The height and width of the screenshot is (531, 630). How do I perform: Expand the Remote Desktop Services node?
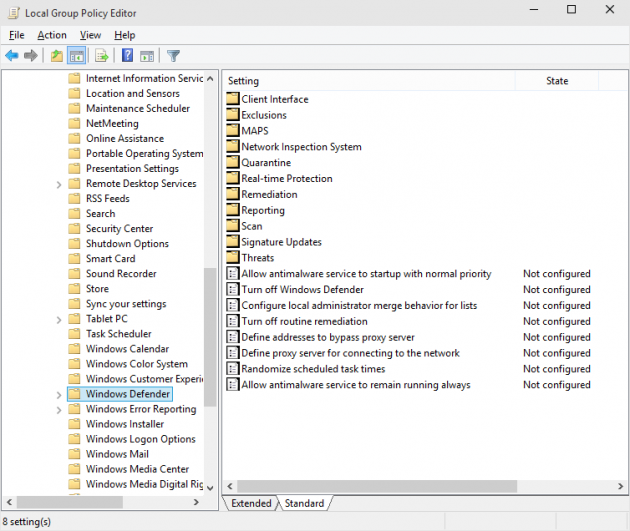[59, 184]
